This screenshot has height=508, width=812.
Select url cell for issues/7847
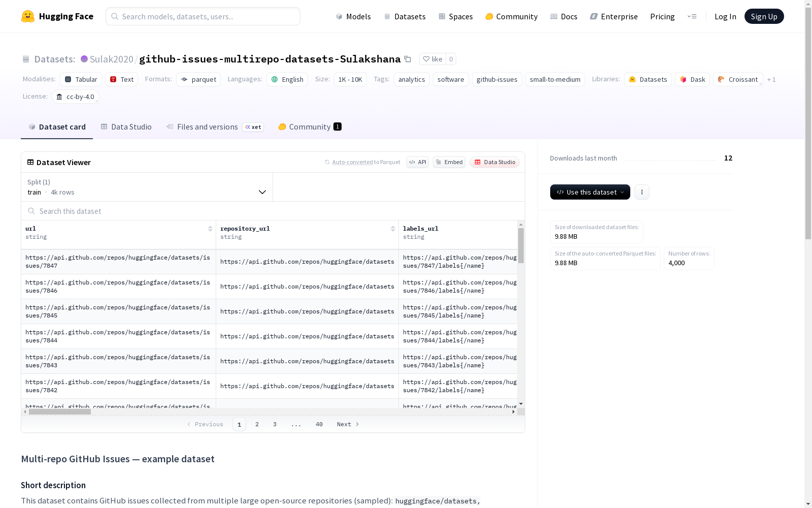click(x=118, y=262)
